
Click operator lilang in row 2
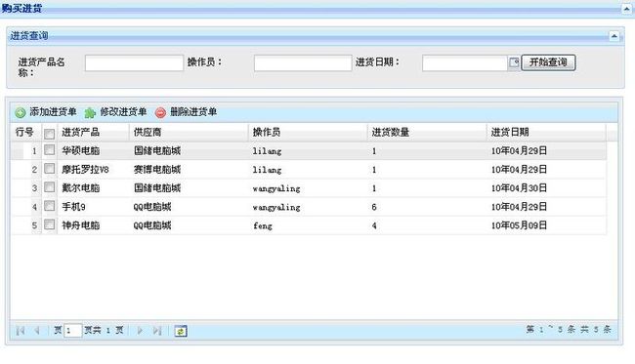(x=267, y=170)
